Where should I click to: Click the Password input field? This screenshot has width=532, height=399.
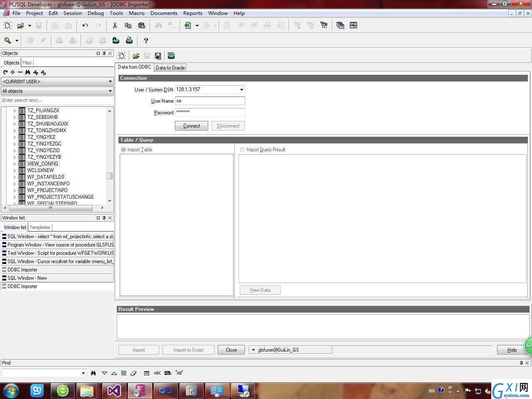(x=210, y=112)
